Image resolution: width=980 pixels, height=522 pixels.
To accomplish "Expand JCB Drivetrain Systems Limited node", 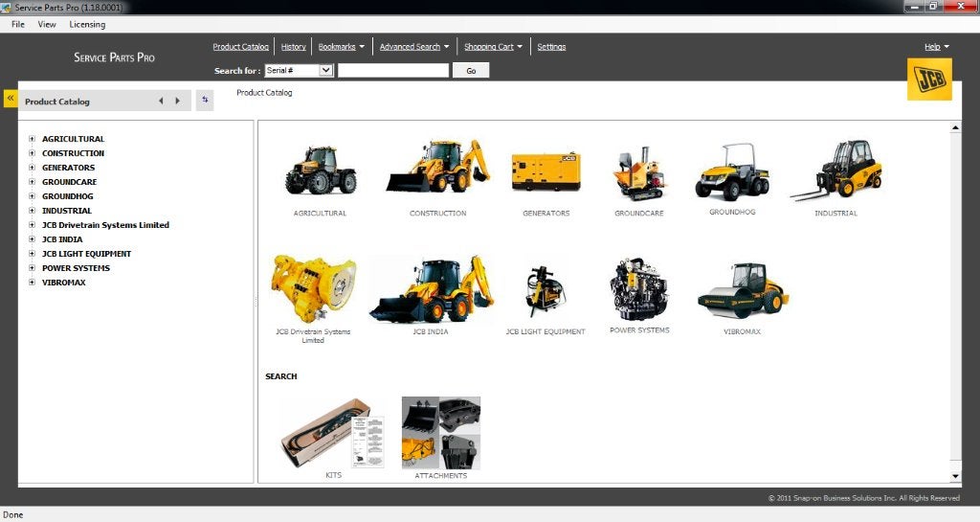I will point(32,225).
